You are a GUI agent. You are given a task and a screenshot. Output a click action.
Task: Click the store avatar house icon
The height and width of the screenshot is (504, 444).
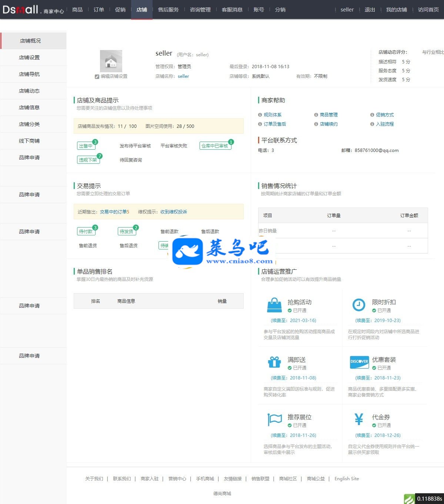111,61
